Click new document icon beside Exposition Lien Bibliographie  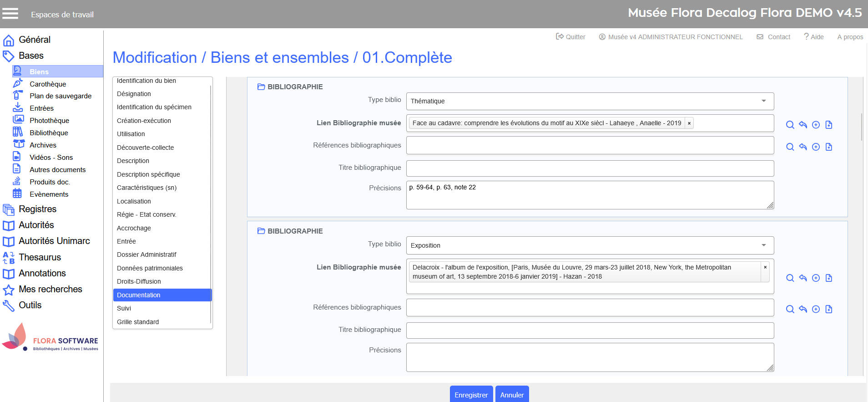click(828, 278)
